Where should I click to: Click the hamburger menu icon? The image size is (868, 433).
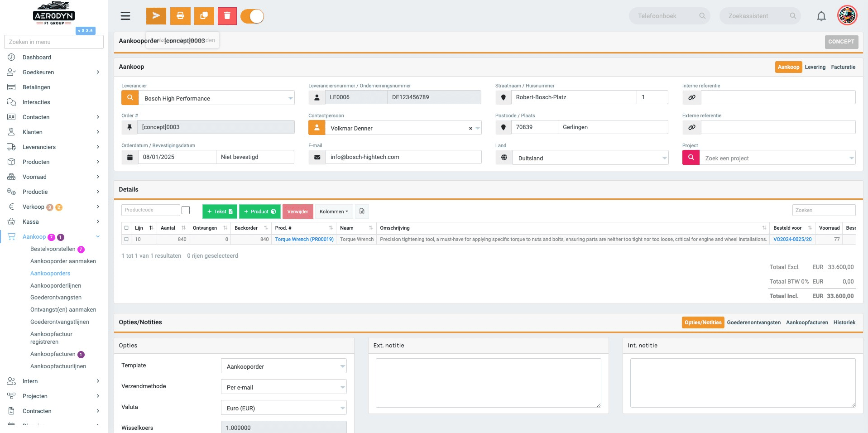125,16
